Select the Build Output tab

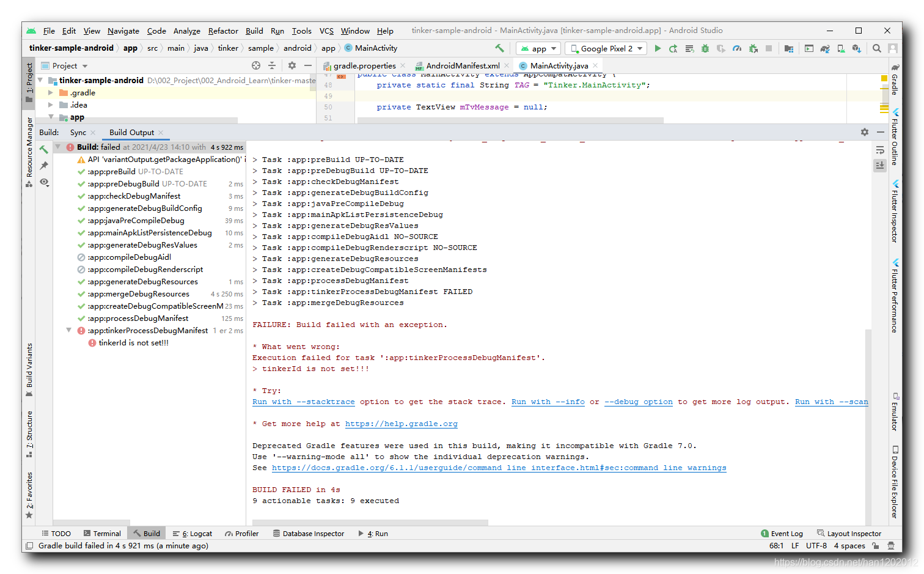click(131, 132)
